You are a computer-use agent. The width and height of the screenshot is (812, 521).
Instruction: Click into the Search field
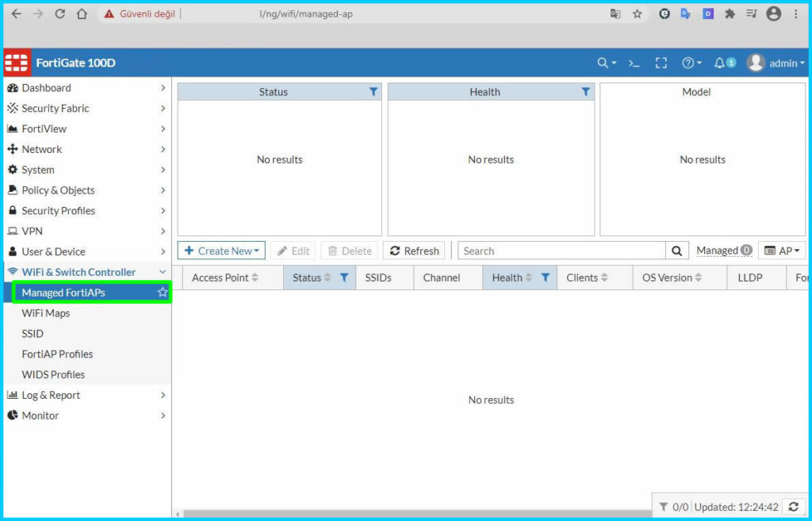coord(562,251)
